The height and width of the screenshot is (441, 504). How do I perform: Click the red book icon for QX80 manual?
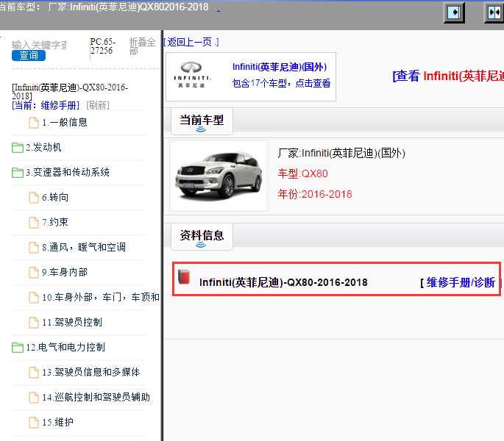point(184,277)
